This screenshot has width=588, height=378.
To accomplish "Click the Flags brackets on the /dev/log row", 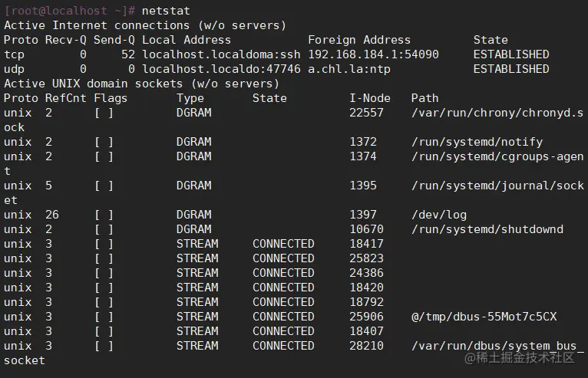I will tap(104, 215).
